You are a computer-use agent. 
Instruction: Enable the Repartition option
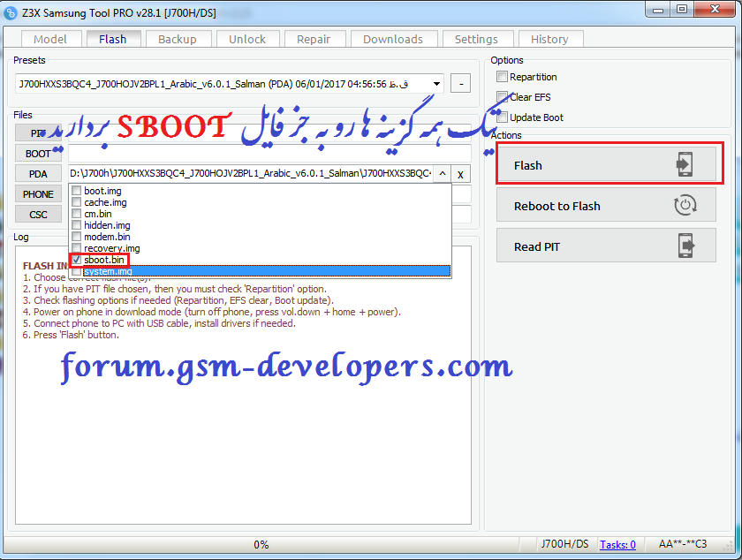[x=502, y=77]
